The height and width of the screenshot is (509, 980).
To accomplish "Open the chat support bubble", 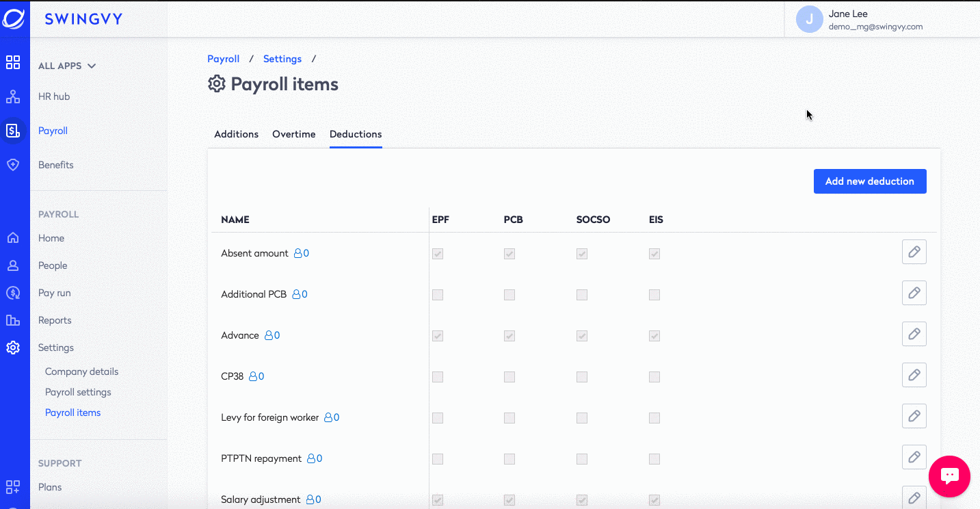I will pos(949,476).
